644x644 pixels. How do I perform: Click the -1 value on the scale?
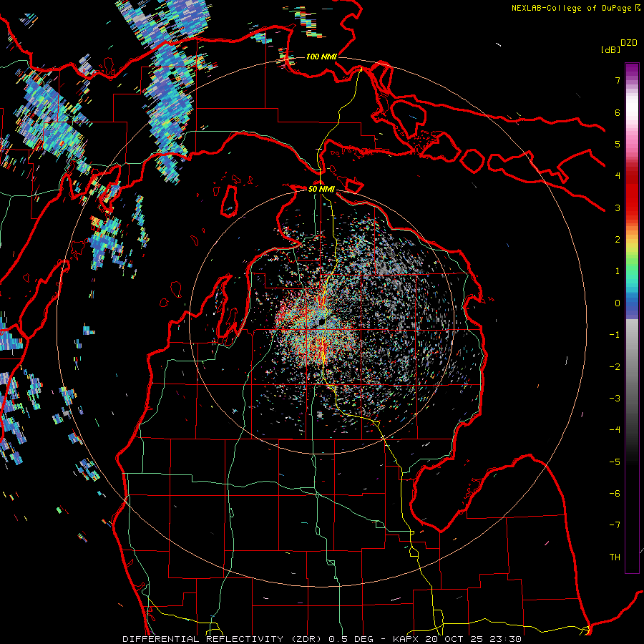(615, 335)
